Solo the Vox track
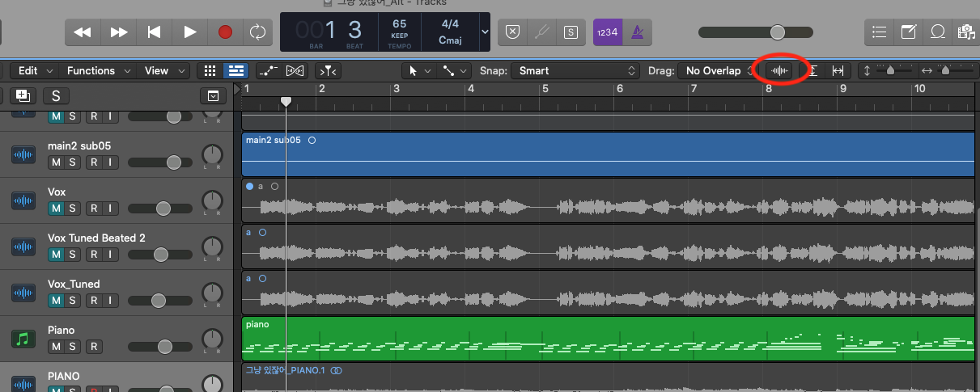Viewport: 980px width, 392px height. (x=73, y=209)
